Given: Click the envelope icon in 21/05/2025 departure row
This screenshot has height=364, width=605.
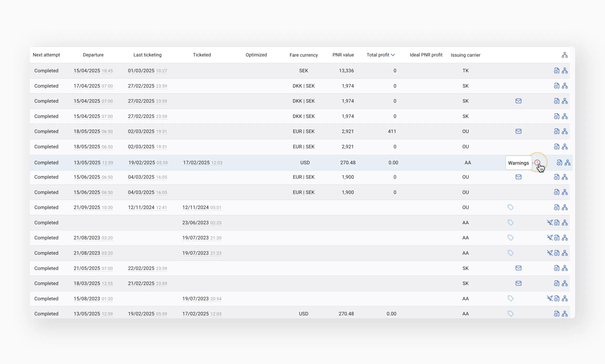Looking at the screenshot, I should tap(518, 268).
